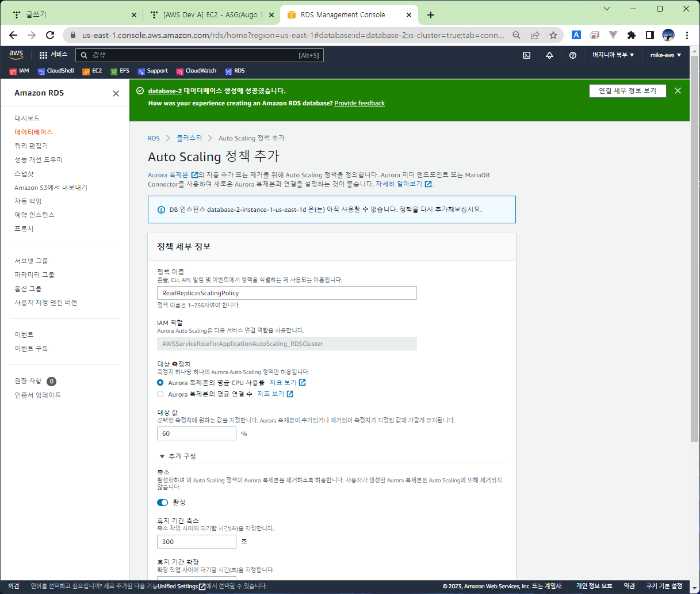Image resolution: width=700 pixels, height=594 pixels.
Task: Open the services grid menu icon
Action: pos(43,55)
